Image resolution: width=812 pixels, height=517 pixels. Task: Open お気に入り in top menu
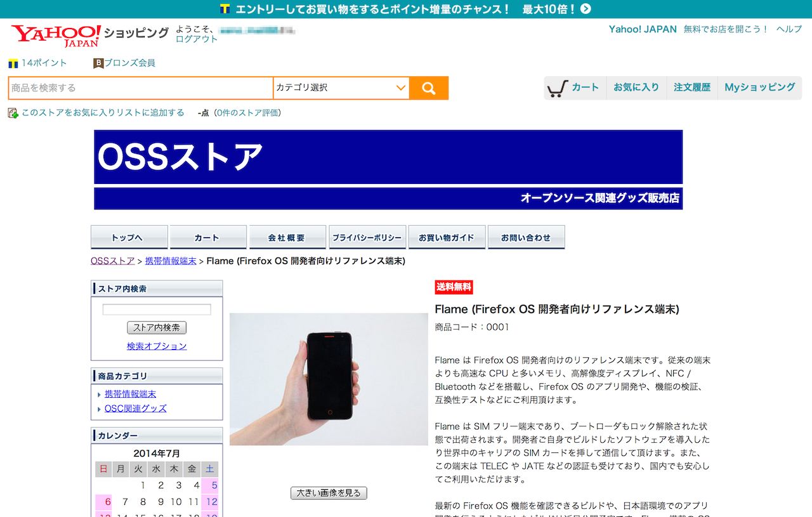(x=636, y=88)
